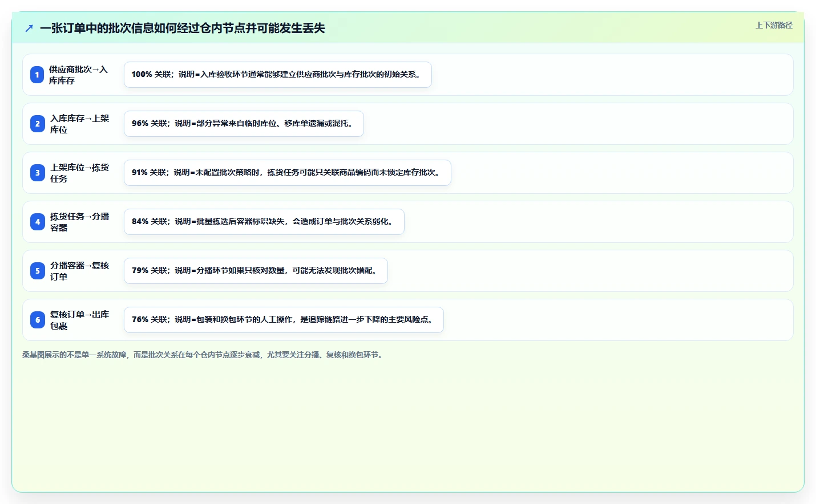Select step number badge 3
Screen dimensions: 816x504
coord(37,173)
